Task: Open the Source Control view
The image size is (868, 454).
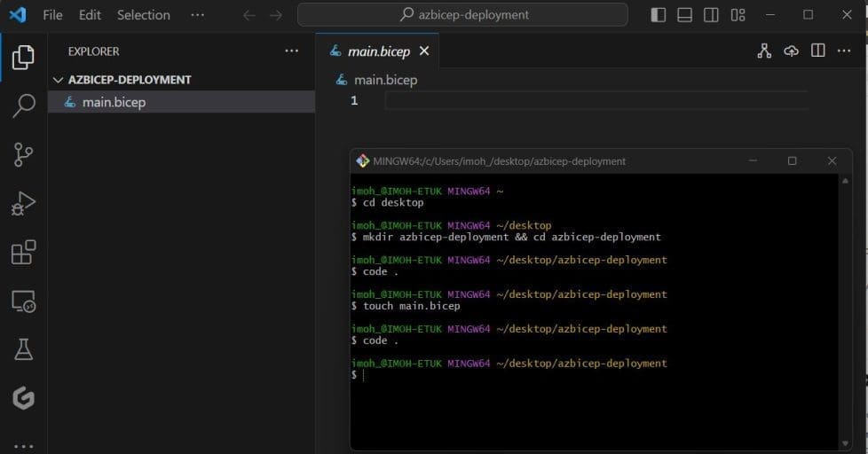Action: [24, 154]
